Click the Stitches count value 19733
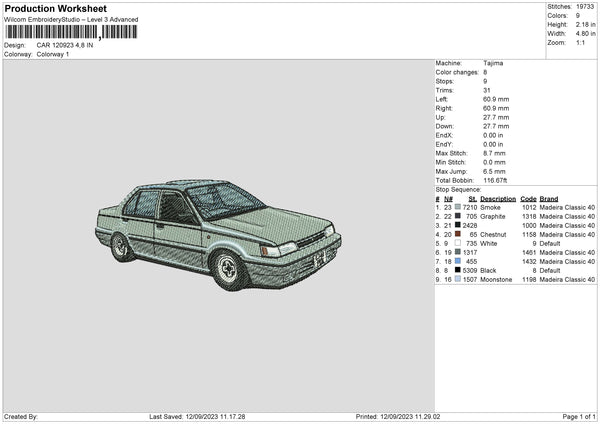Screen dimensions: 600x424 pyautogui.click(x=585, y=6)
